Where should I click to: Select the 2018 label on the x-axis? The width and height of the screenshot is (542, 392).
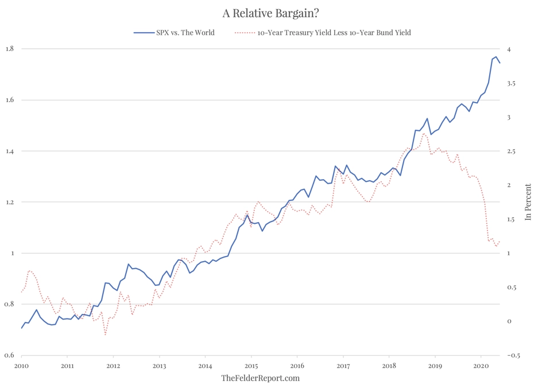389,366
